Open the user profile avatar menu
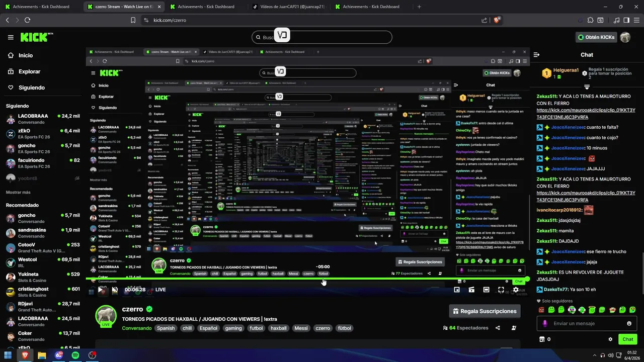 (625, 37)
